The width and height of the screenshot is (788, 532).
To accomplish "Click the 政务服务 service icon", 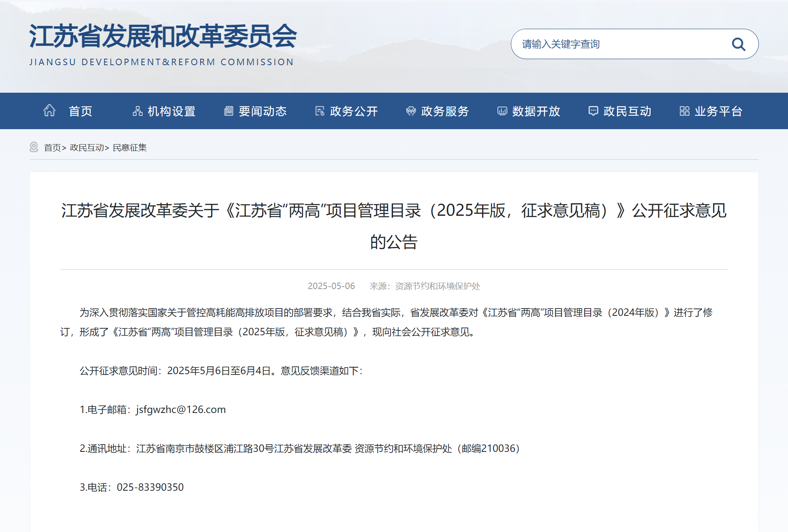I will click(411, 111).
